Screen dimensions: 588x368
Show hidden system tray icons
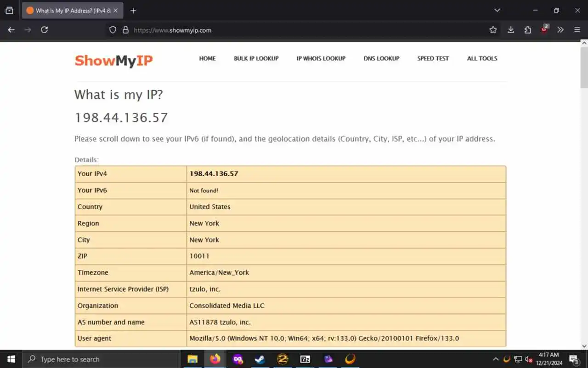coord(496,359)
